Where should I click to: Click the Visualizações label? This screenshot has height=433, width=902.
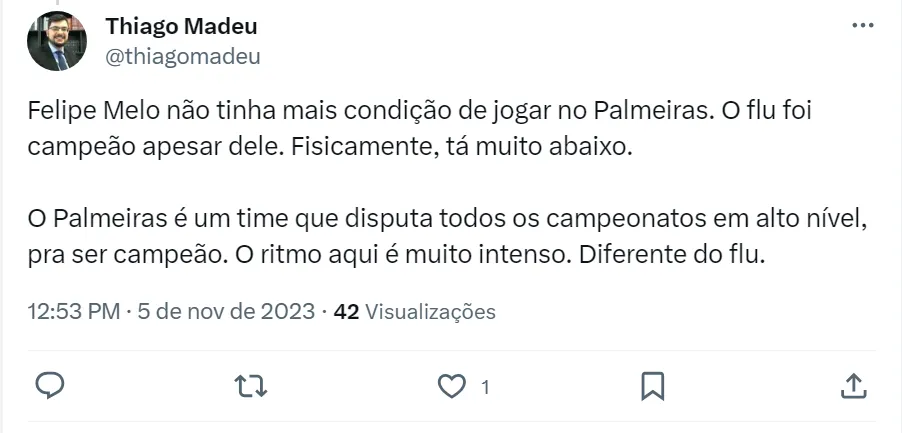tap(430, 312)
